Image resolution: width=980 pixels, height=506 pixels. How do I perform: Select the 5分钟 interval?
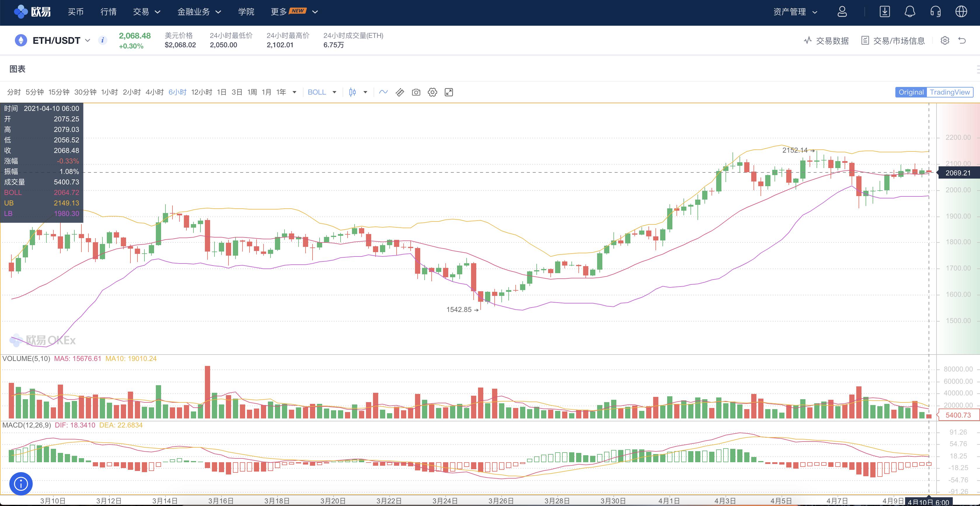[35, 92]
